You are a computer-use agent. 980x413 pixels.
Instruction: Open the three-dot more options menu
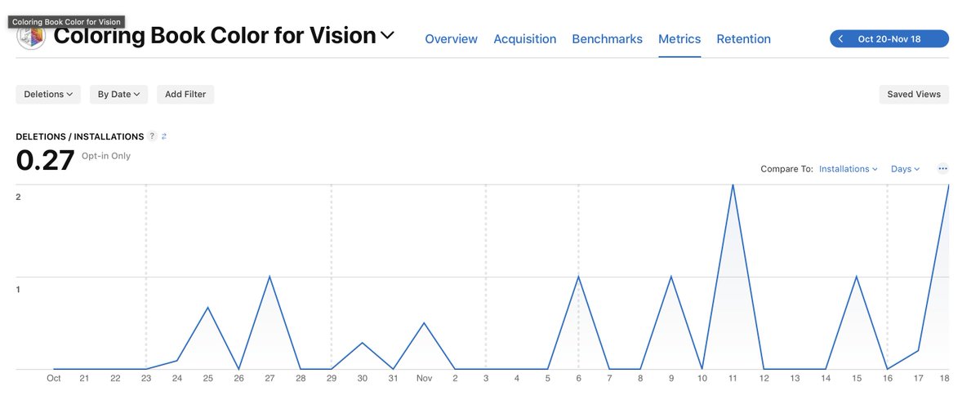click(x=942, y=169)
